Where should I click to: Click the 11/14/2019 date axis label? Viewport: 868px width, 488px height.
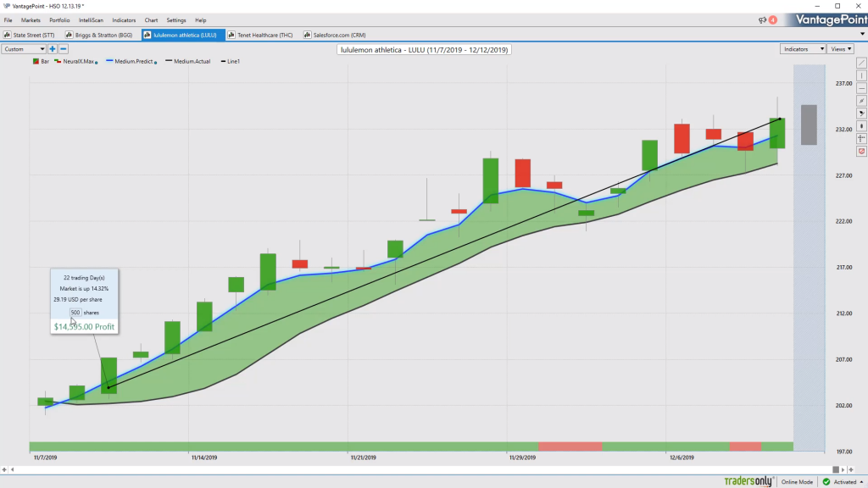point(204,457)
